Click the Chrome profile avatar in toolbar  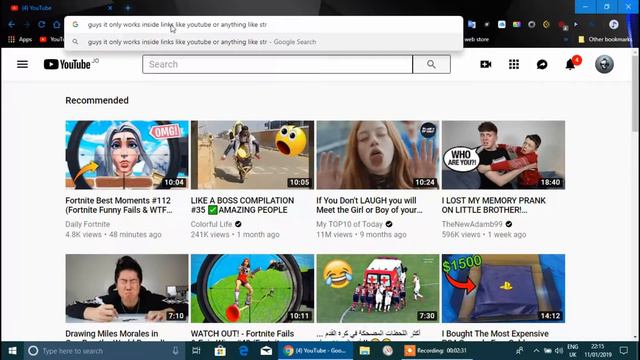click(613, 24)
